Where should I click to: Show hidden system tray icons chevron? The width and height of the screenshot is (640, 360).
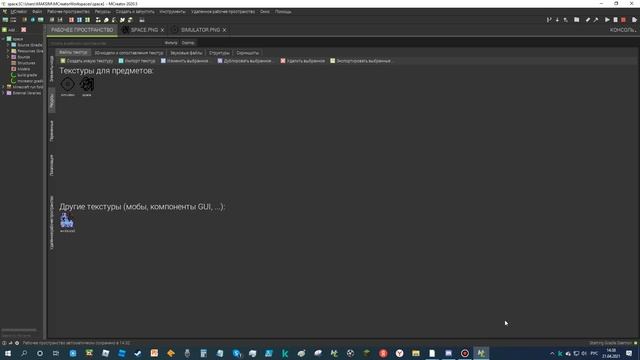552,353
